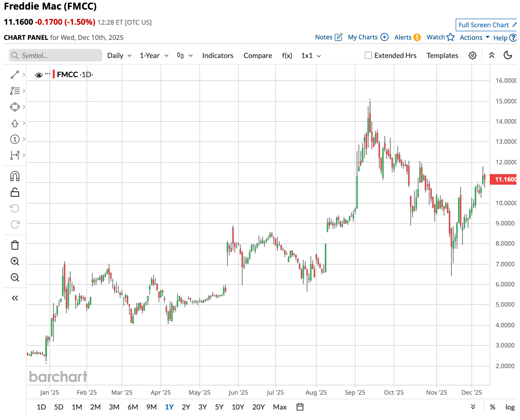
Task: Open chart settings gear icon
Action: point(472,56)
